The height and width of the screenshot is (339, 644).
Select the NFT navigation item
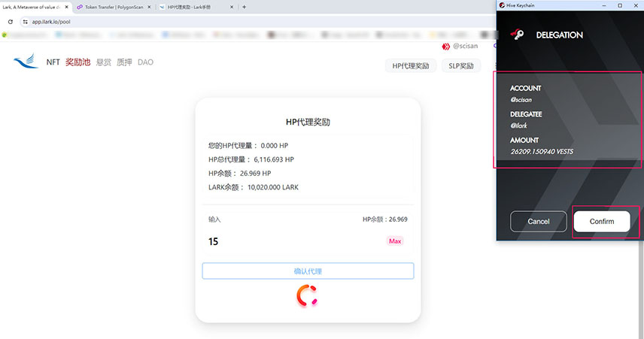(53, 62)
